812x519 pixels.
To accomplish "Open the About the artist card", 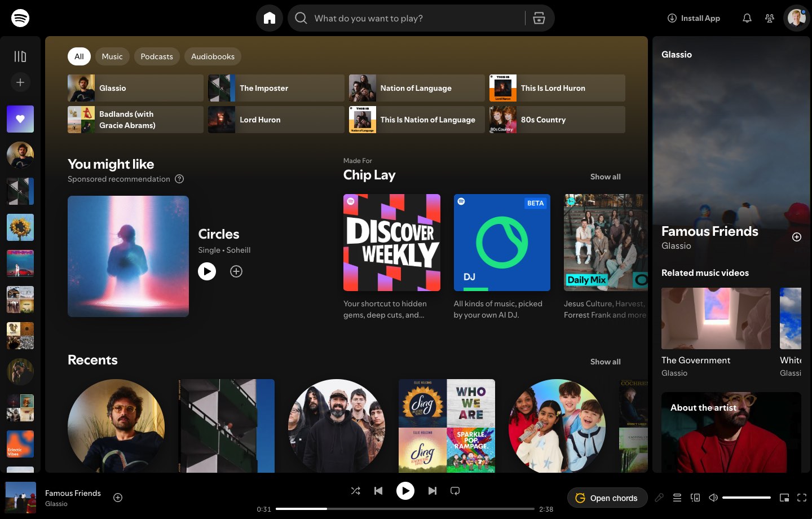I will (x=731, y=432).
